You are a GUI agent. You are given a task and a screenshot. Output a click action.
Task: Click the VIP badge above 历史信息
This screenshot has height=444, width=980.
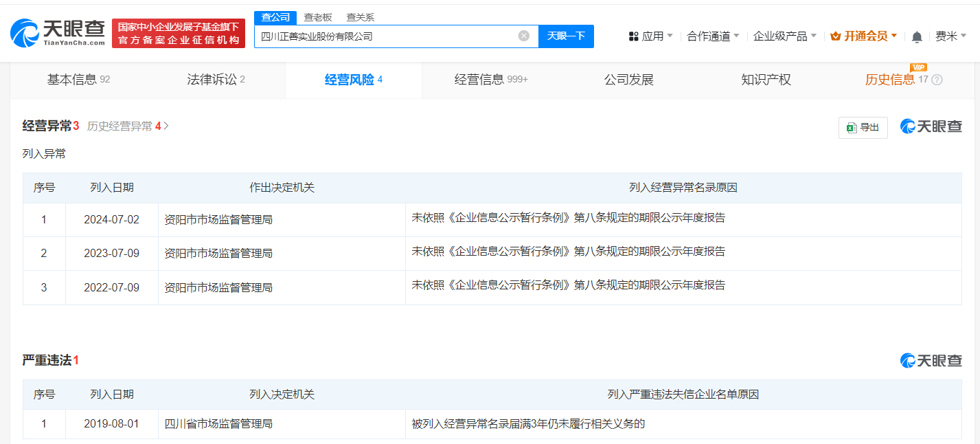(x=918, y=69)
